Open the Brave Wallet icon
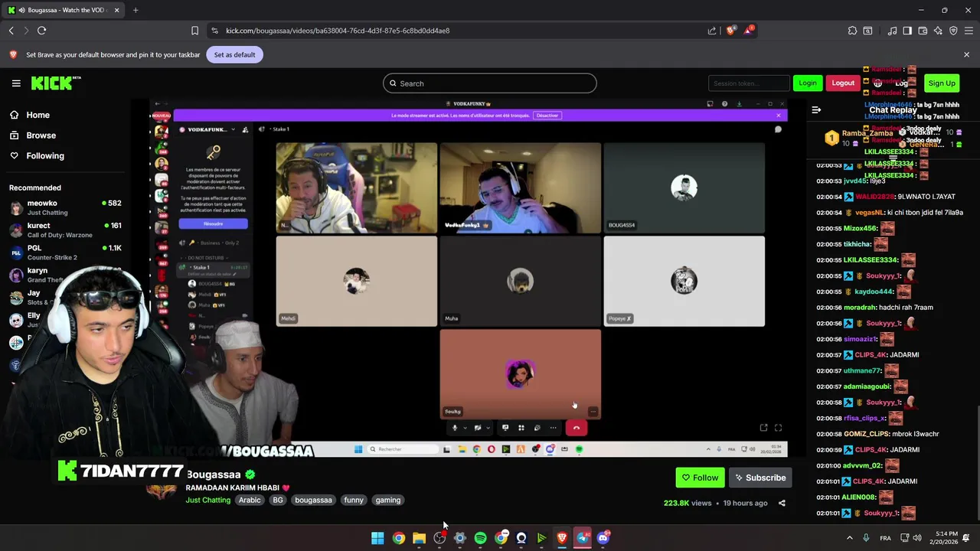 [923, 31]
